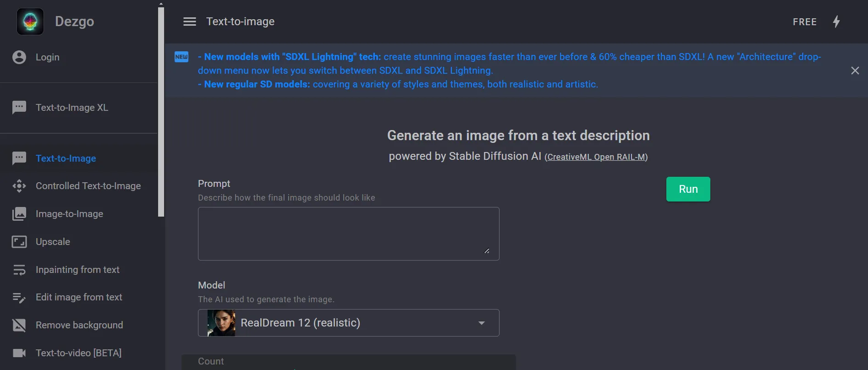Screen dimensions: 868x370
Task: Dismiss the SDXL Lightning announcement banner
Action: [855, 71]
